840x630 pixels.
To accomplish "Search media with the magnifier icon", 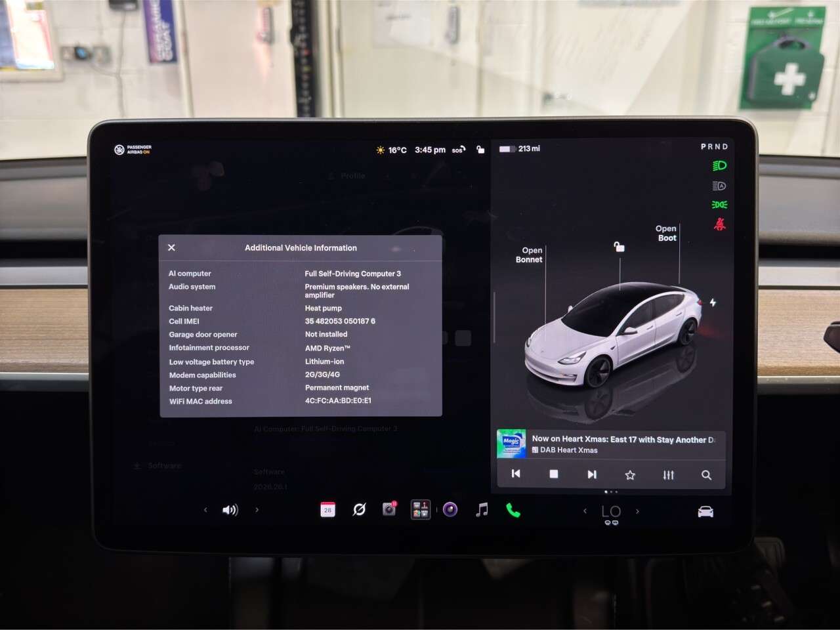I will coord(706,474).
